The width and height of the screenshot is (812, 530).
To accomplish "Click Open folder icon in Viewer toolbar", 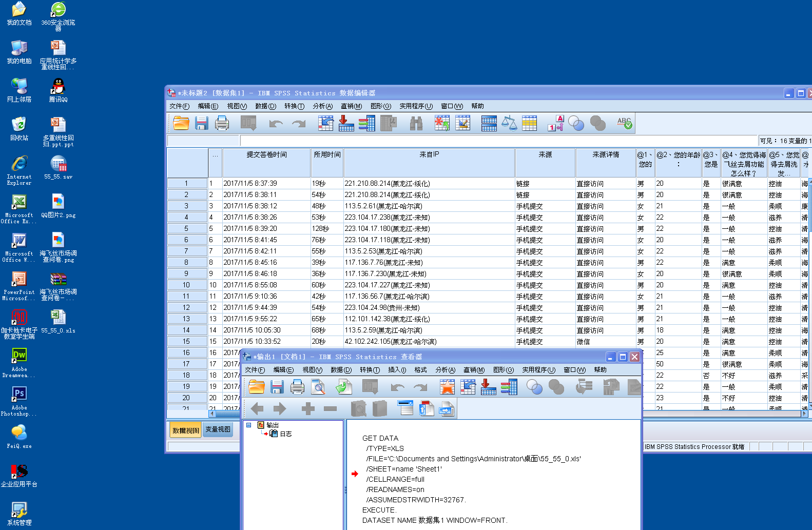I will (256, 386).
